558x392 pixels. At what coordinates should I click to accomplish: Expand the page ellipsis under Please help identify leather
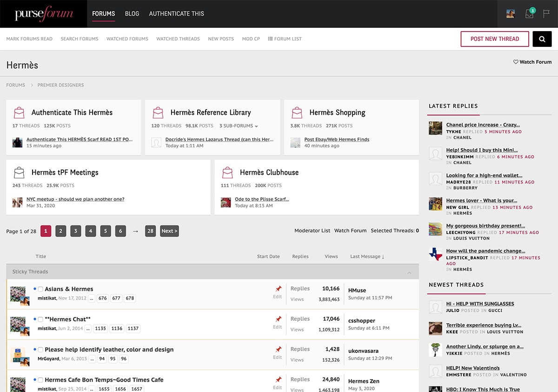click(92, 359)
